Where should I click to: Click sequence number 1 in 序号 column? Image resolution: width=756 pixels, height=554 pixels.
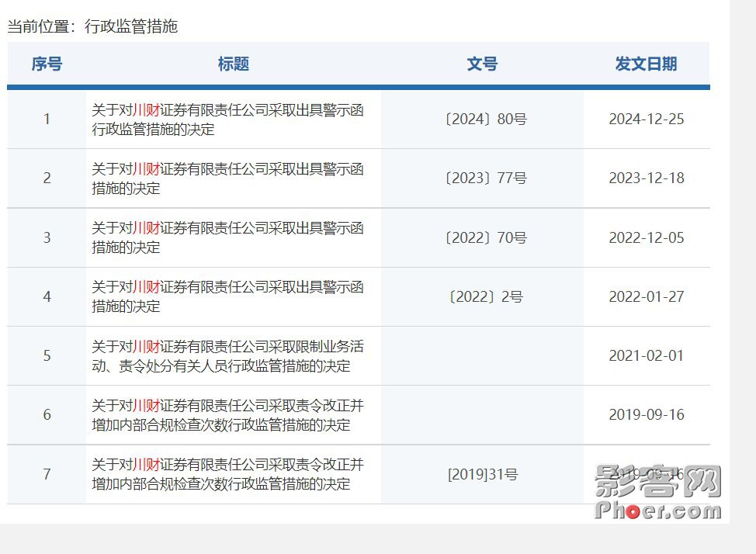[47, 119]
